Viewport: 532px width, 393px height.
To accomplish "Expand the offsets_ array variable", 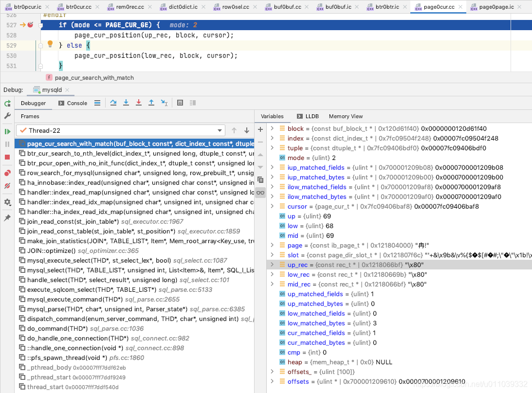I will [x=272, y=372].
